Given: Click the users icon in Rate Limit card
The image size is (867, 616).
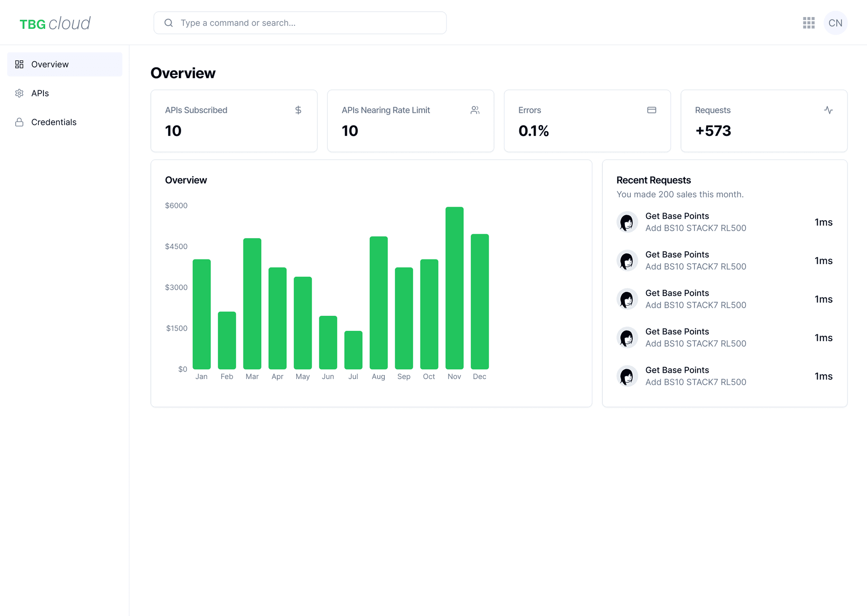Looking at the screenshot, I should [475, 110].
